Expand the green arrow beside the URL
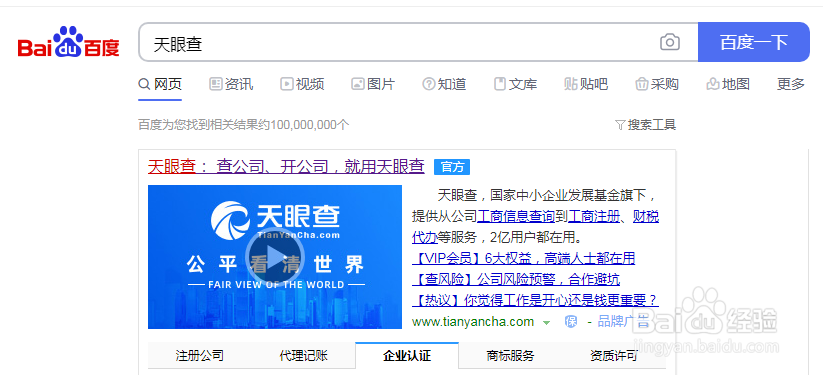The width and height of the screenshot is (823, 375). (546, 322)
